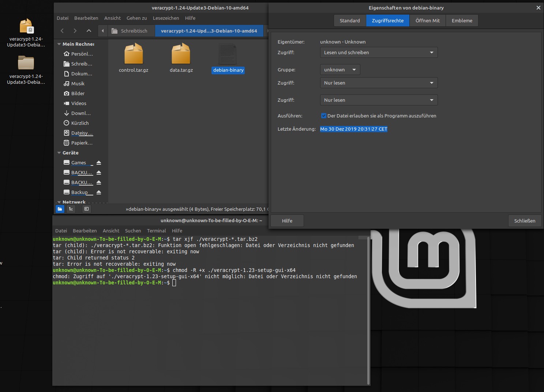Open Dateisy… file system in sidebar
This screenshot has height=392, width=544.
[78, 133]
